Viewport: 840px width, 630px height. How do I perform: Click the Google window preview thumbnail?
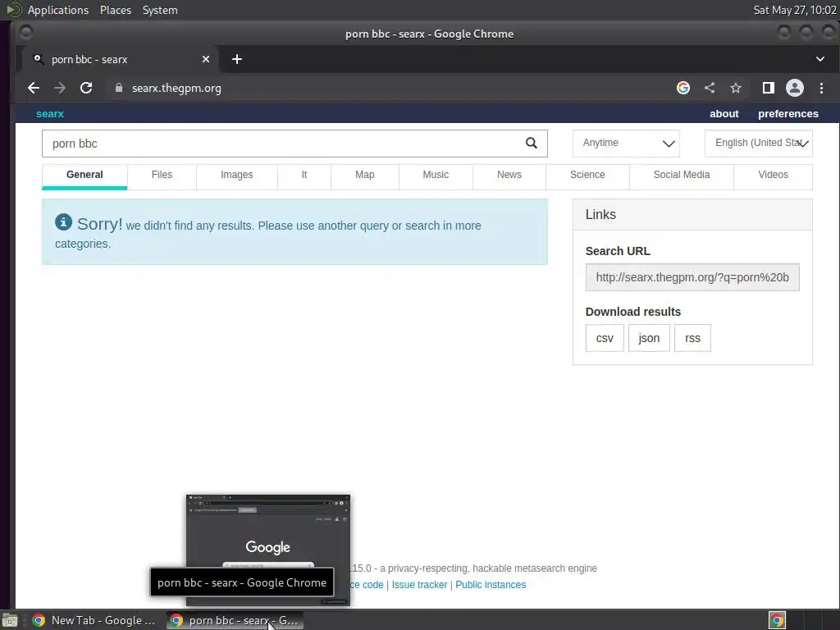pos(268,550)
